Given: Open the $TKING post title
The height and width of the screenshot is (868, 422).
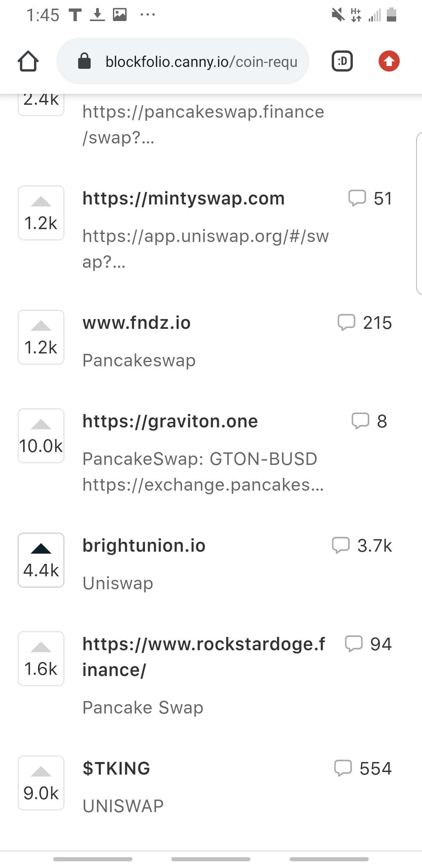Looking at the screenshot, I should pyautogui.click(x=116, y=769).
